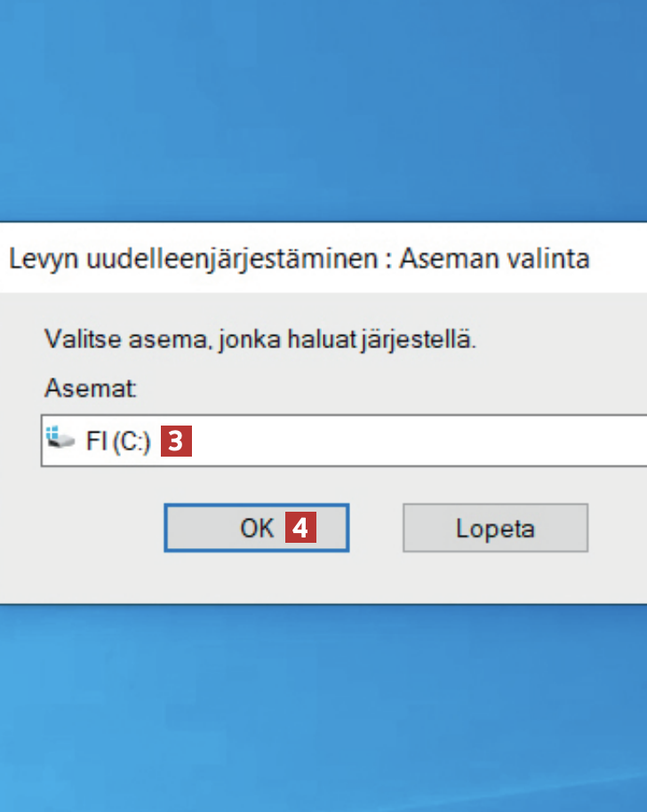This screenshot has height=812, width=647.
Task: Click the gap between OK and Lopeta buttons
Action: [x=376, y=529]
